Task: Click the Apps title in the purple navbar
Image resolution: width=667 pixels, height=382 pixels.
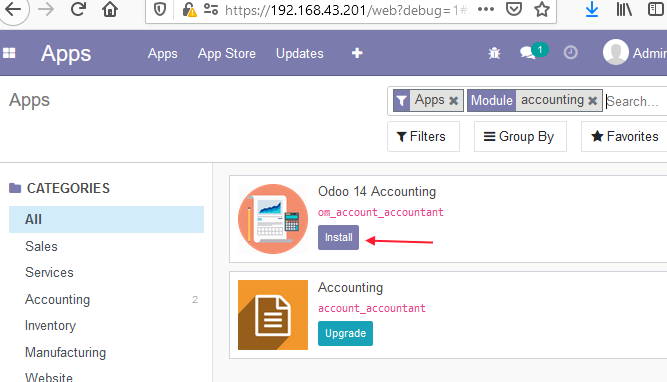Action: (66, 54)
